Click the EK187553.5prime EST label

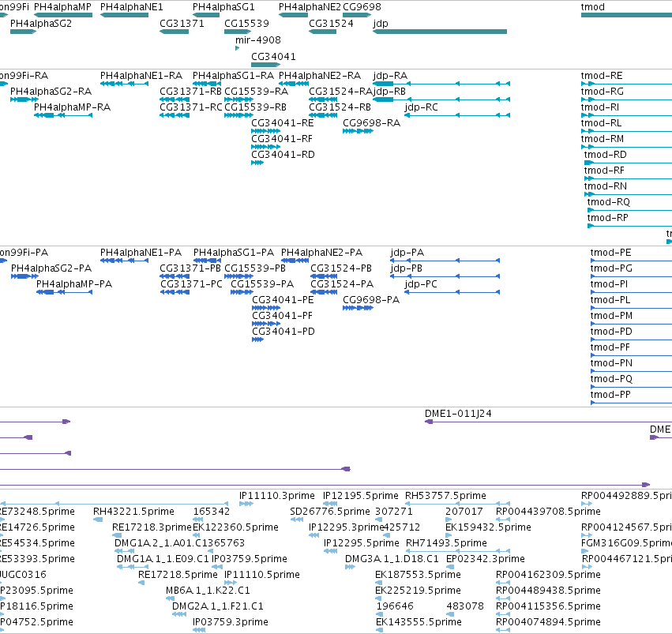coord(418,575)
